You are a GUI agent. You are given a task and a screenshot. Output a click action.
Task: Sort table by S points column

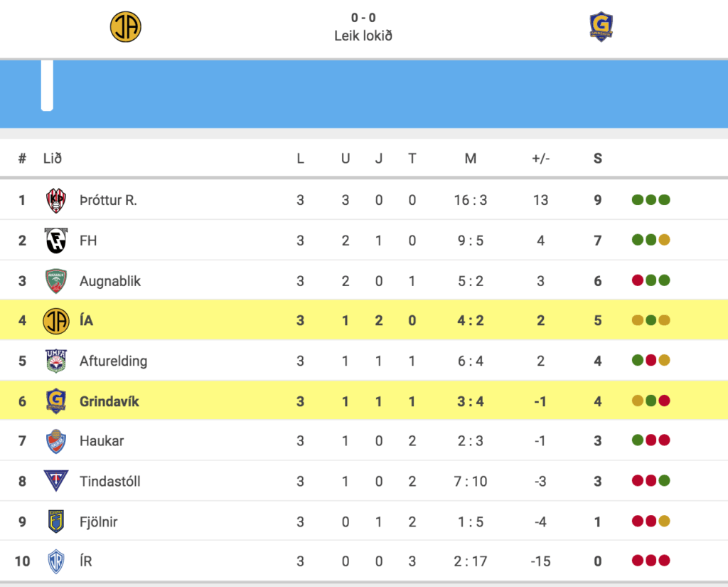click(x=597, y=159)
